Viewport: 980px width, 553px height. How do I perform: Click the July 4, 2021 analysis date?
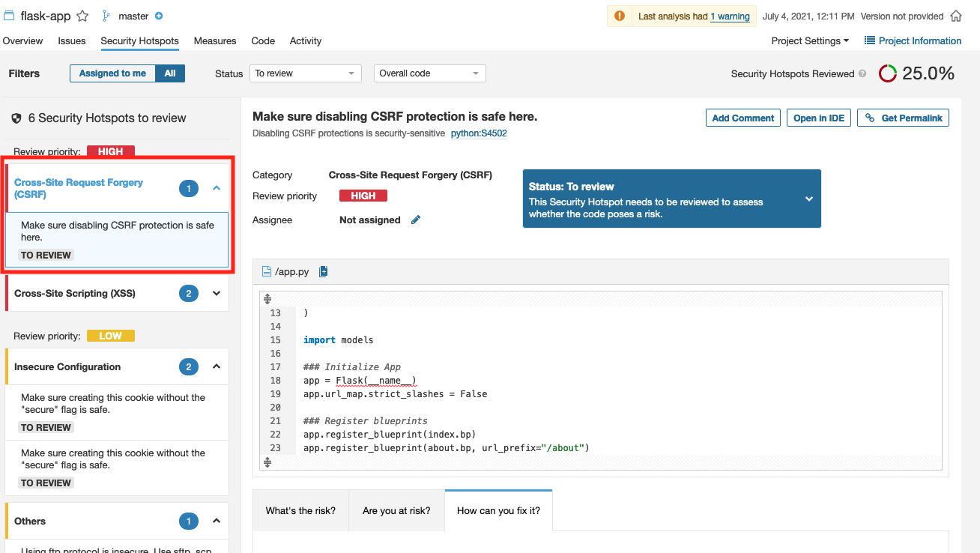pyautogui.click(x=808, y=16)
